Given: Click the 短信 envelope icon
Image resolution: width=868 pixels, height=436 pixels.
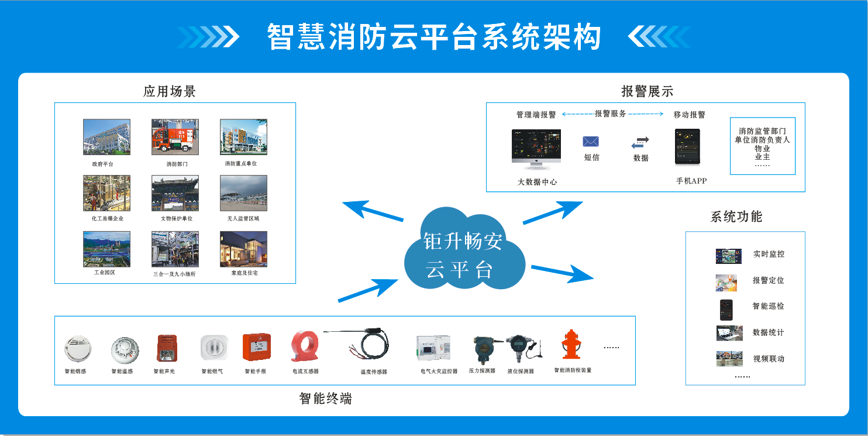Looking at the screenshot, I should pyautogui.click(x=591, y=142).
